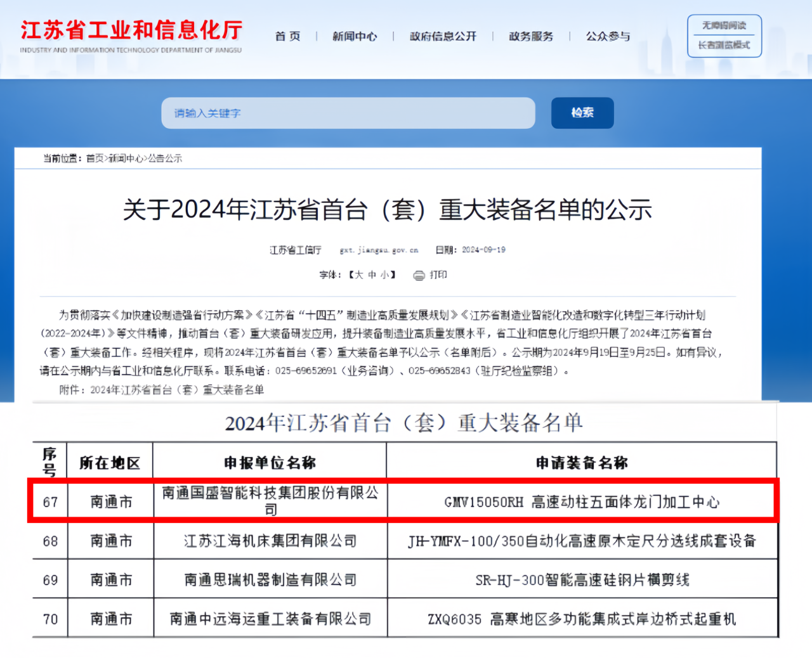Select the 大 font size option

(x=358, y=275)
